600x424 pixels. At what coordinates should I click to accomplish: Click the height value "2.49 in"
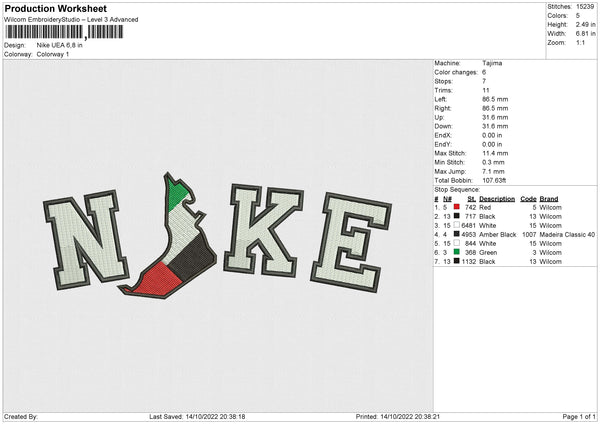coord(585,24)
